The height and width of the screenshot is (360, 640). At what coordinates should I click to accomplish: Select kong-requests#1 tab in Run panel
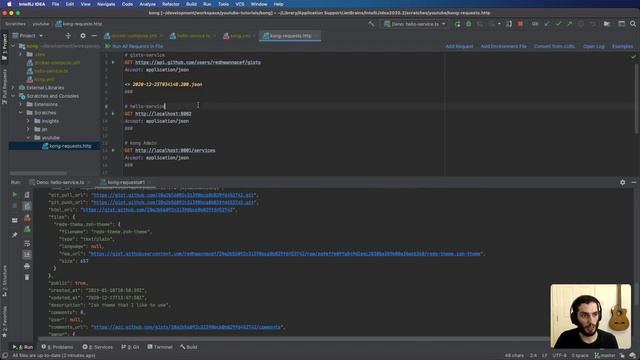click(126, 182)
